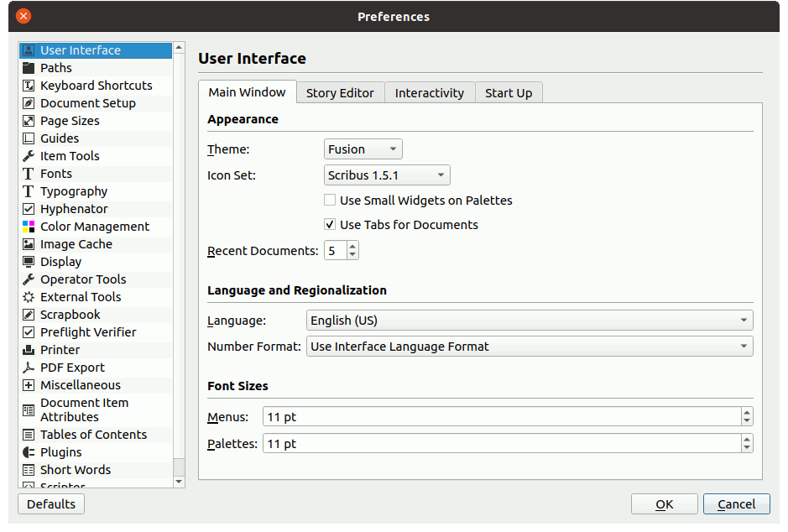Screen dimensions: 788x532
Task: Increase the Recent Documents count
Action: 352,247
